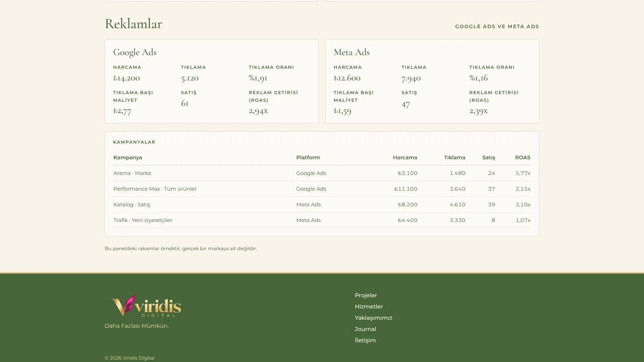
Task: Click the ₺11.100 spend cell
Action: [406, 189]
